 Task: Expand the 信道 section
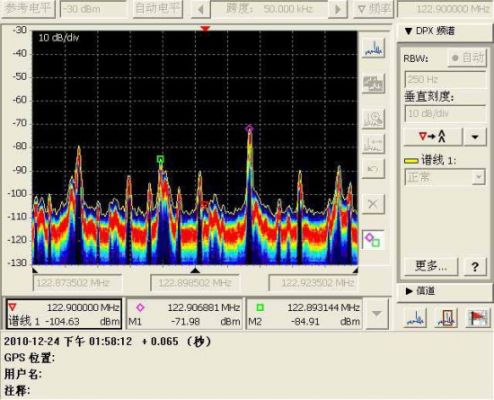click(x=421, y=291)
